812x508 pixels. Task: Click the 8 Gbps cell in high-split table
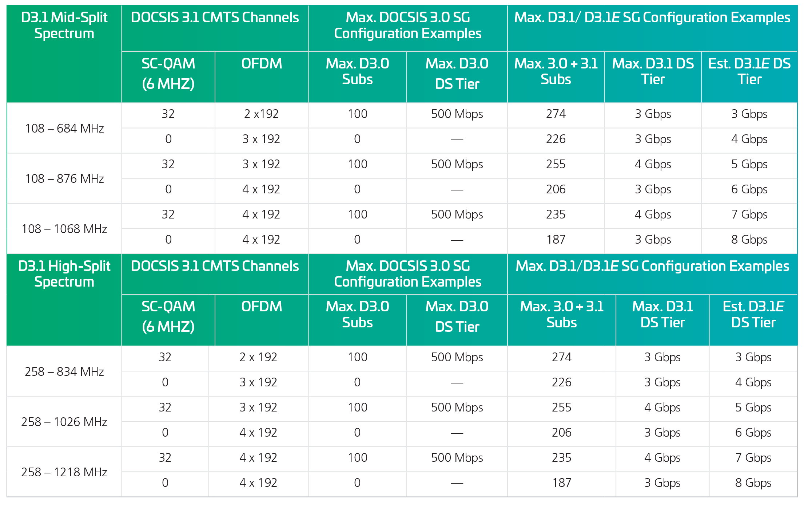click(753, 483)
